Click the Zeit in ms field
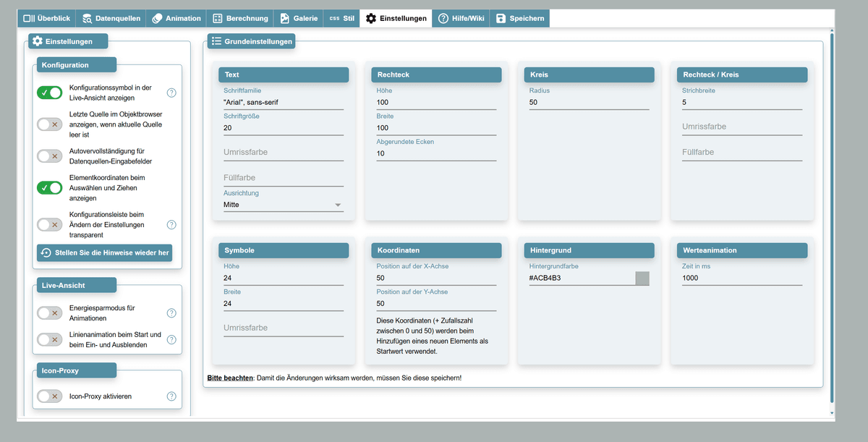 click(x=742, y=278)
